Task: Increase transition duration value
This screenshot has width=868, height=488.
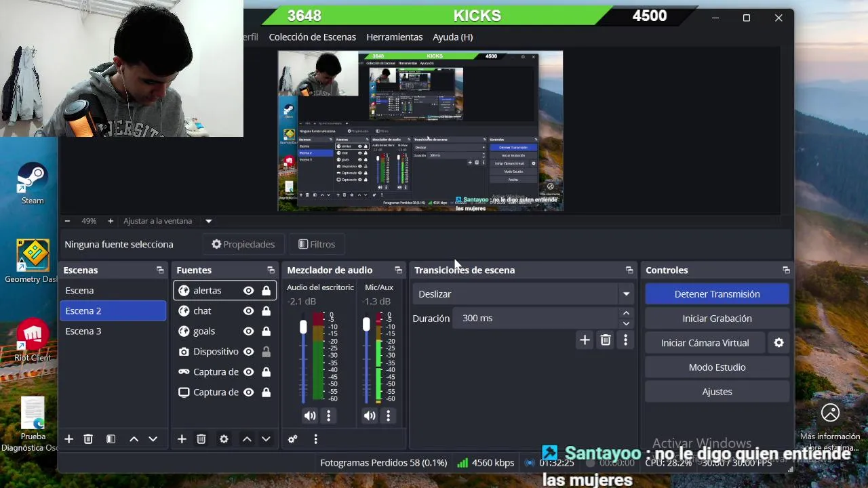Action: click(626, 313)
